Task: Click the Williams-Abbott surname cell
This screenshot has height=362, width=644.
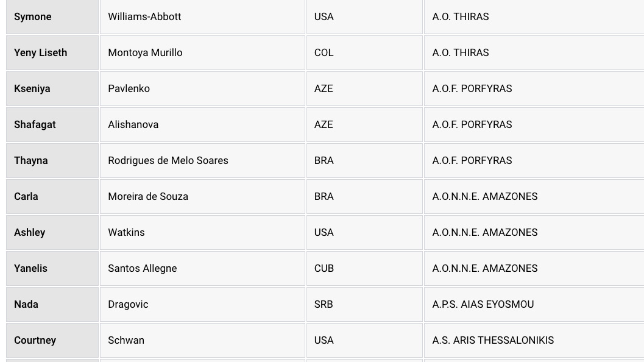Action: point(202,17)
